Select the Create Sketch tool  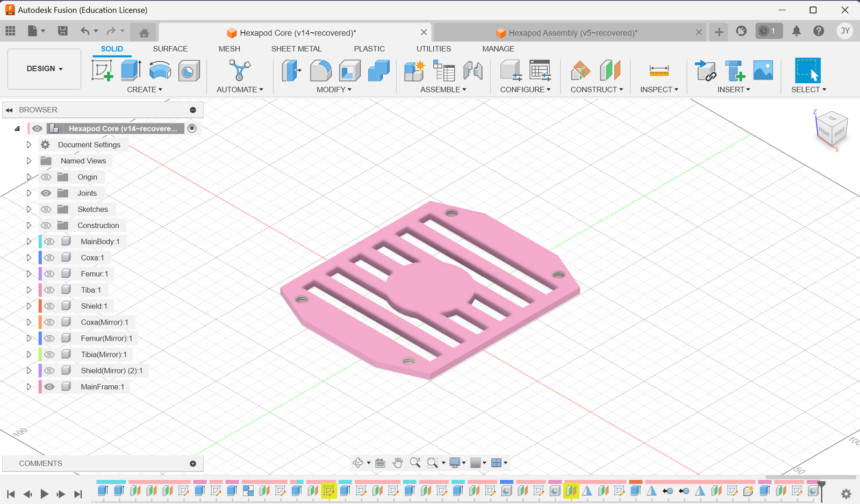point(101,70)
